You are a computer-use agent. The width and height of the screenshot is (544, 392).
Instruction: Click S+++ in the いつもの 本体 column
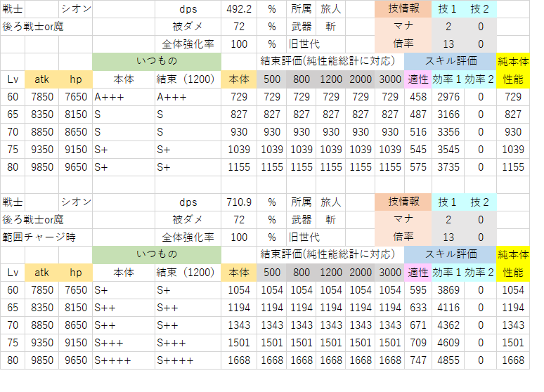point(124,343)
